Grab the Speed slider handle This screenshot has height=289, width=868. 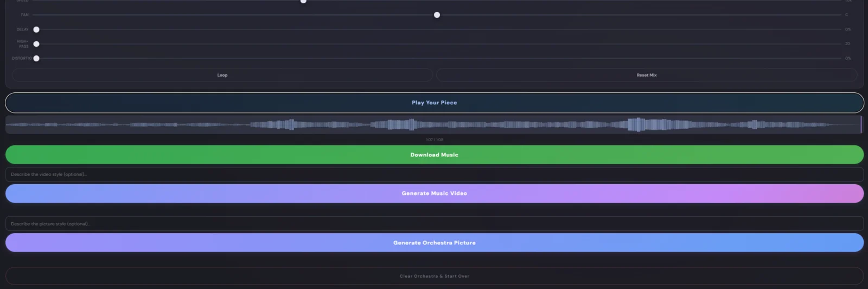point(303,1)
